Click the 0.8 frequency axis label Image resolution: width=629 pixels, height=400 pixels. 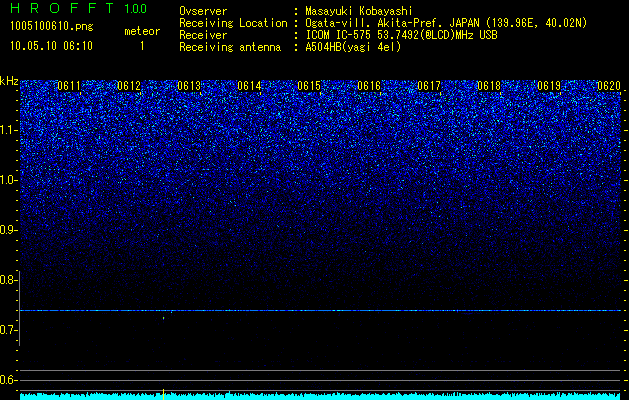pos(8,280)
